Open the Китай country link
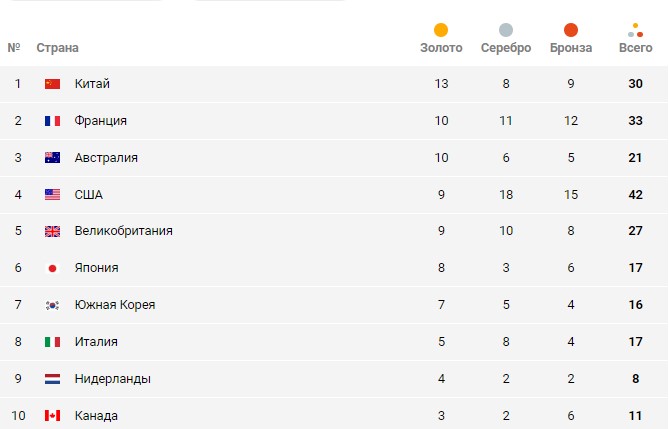This screenshot has width=669, height=429. coord(92,84)
